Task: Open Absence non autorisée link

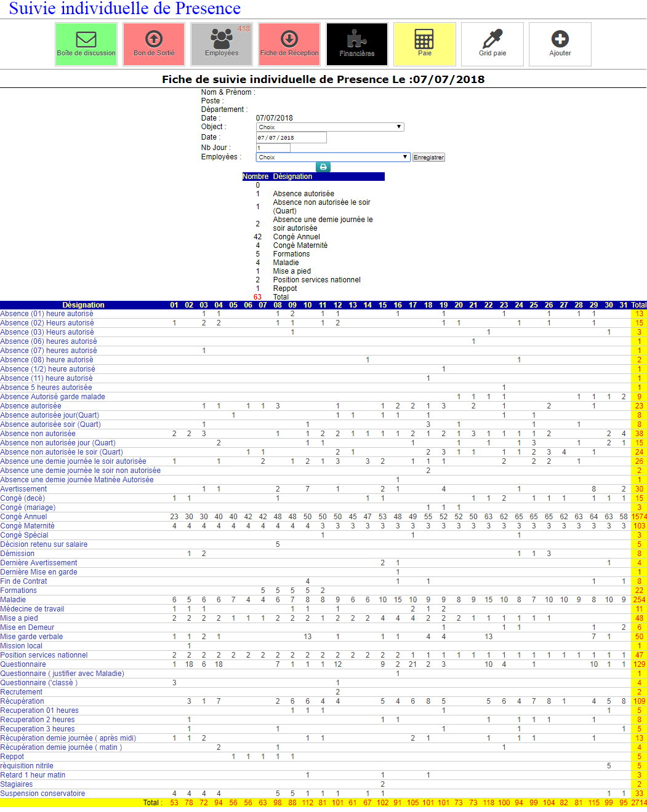Action: (38, 434)
